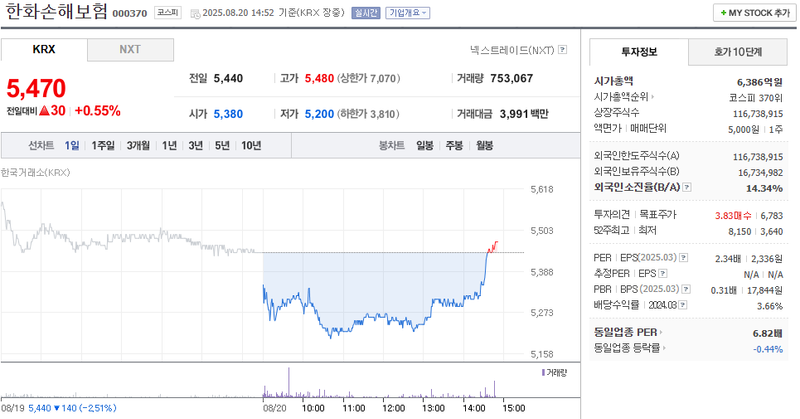Select the 1주일 chart period
The height and width of the screenshot is (419, 800).
103,146
